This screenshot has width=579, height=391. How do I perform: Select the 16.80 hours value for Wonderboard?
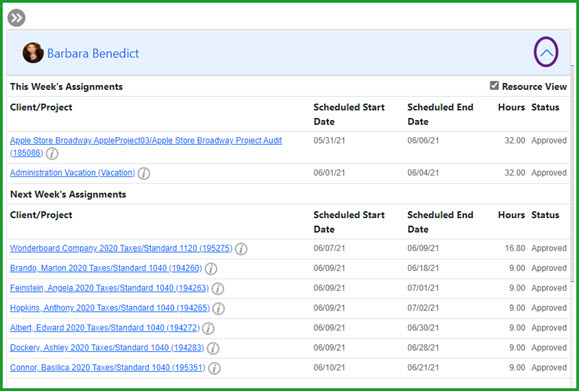point(515,248)
